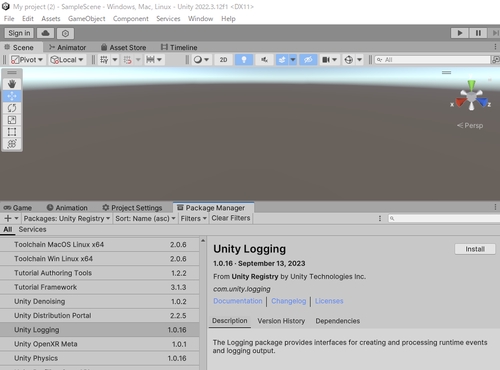Viewport: 500px width, 370px height.
Task: Open scene effects dropdown arrow
Action: pos(293,60)
